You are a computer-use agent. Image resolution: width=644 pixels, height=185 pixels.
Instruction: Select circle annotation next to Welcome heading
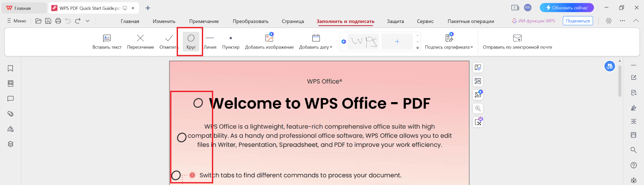tap(198, 103)
